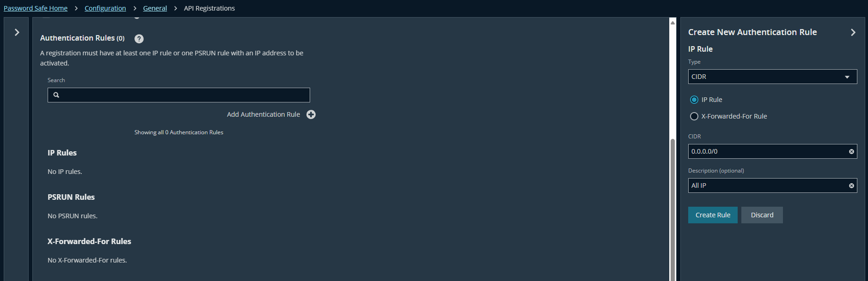Screen dimensions: 868x281
Task: Click the plus icon to add authentication rule
Action: point(311,114)
